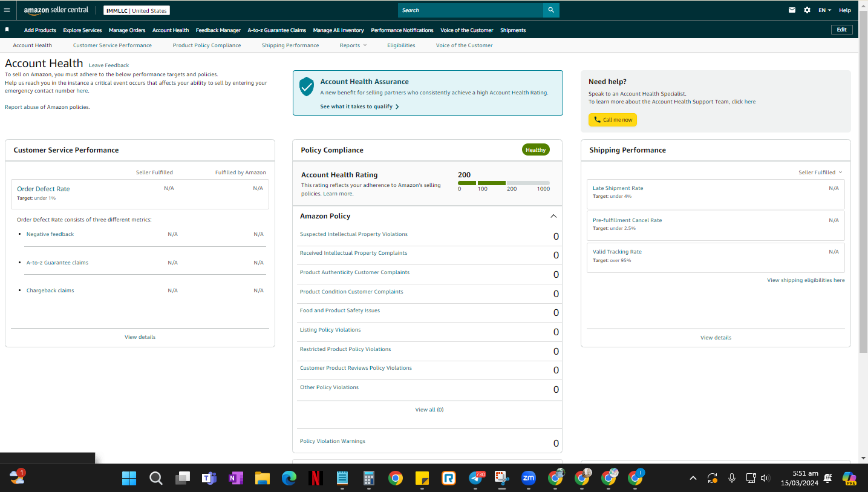The image size is (868, 492).
Task: Open Manage Orders in top navigation
Action: [127, 30]
